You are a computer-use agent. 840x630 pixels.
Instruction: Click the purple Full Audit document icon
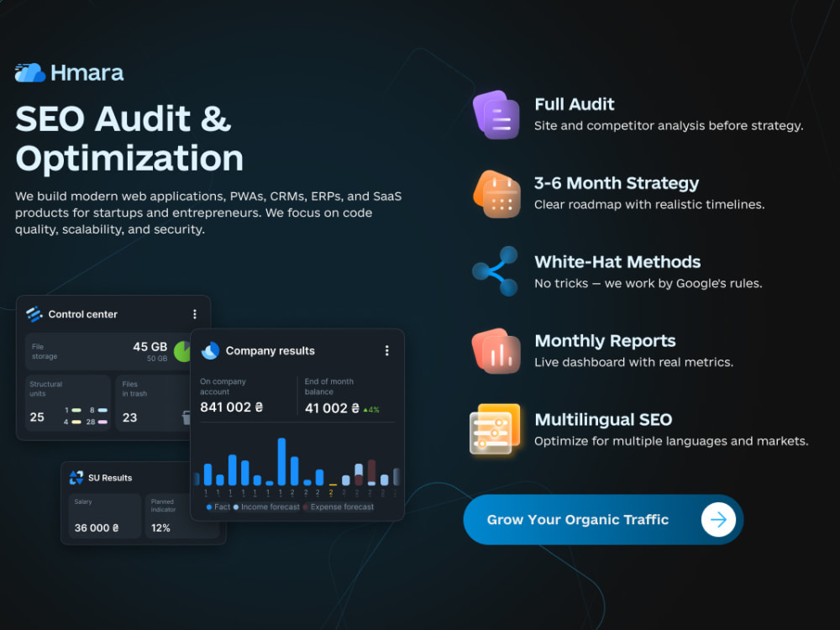pos(496,114)
